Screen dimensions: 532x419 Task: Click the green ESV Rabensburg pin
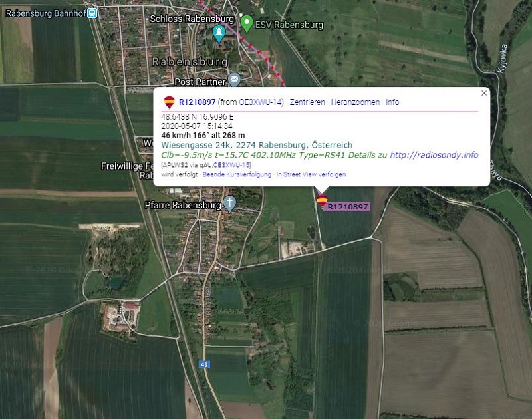(x=247, y=24)
